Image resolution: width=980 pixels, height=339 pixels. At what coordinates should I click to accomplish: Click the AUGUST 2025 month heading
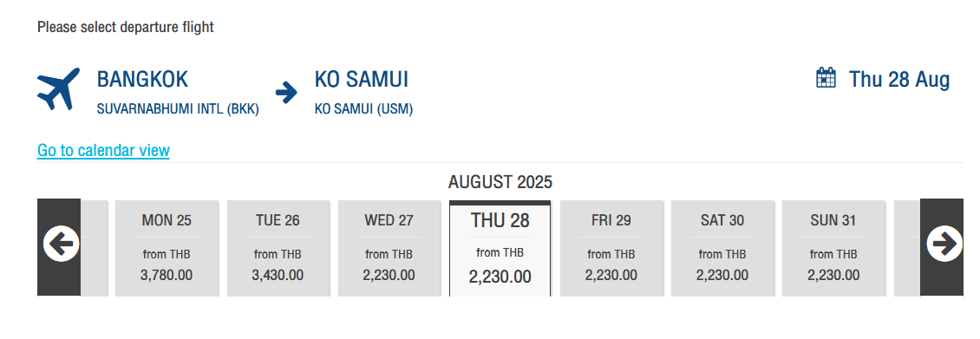click(500, 182)
